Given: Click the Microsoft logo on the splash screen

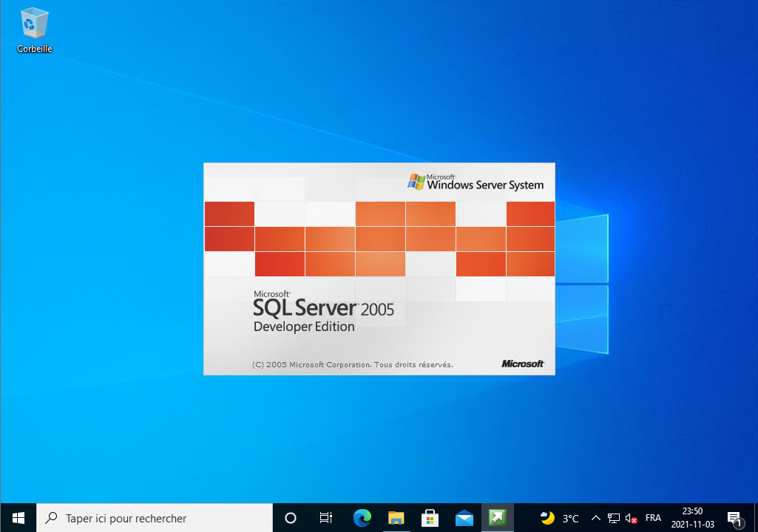Looking at the screenshot, I should click(x=523, y=364).
